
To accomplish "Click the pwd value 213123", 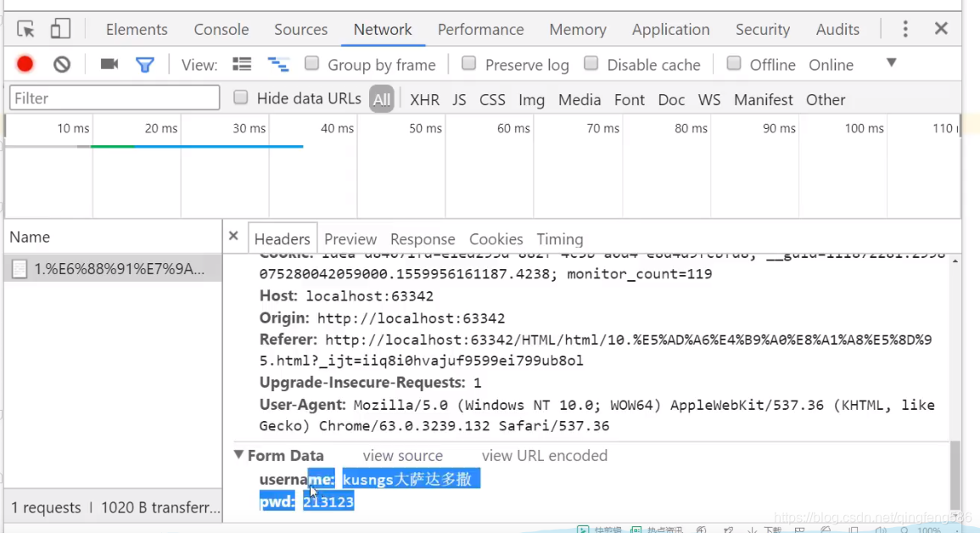I will pyautogui.click(x=328, y=501).
